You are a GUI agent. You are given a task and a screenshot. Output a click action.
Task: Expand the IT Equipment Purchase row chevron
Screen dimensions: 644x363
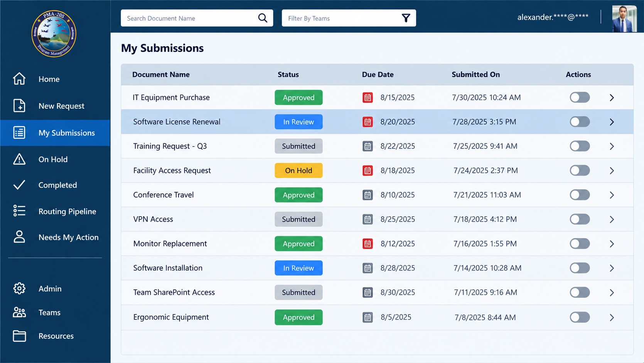pos(612,97)
